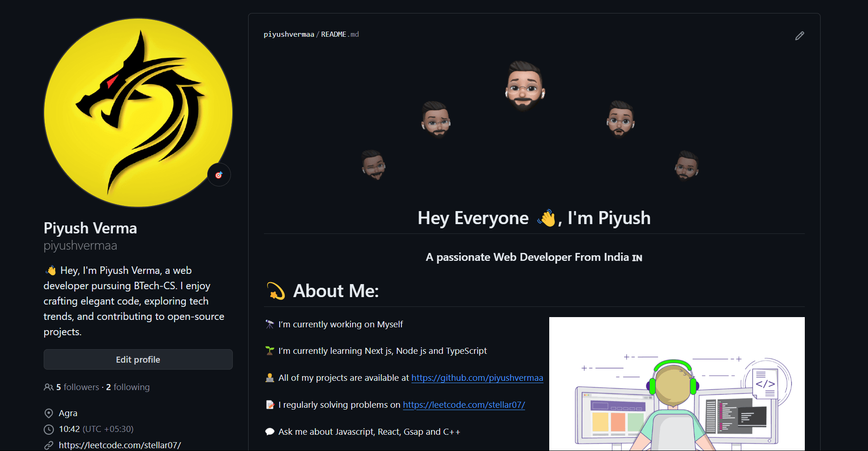Click README in the file breadcrumb

tap(334, 34)
